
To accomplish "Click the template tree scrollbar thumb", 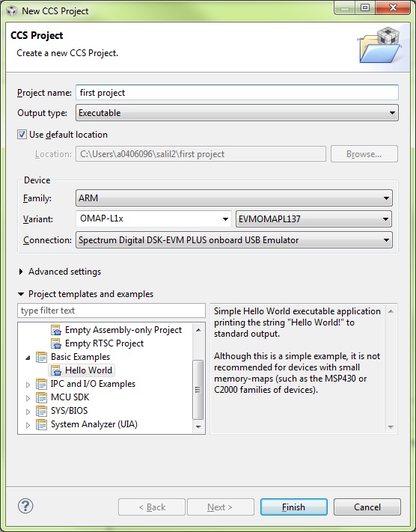I will pos(198,390).
